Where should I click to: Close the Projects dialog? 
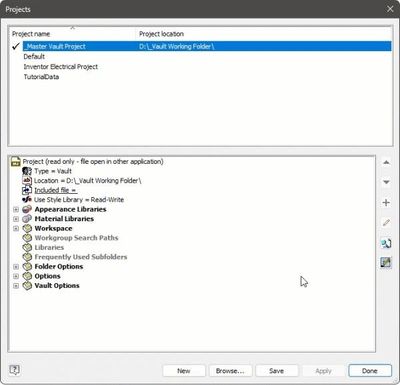click(x=390, y=9)
